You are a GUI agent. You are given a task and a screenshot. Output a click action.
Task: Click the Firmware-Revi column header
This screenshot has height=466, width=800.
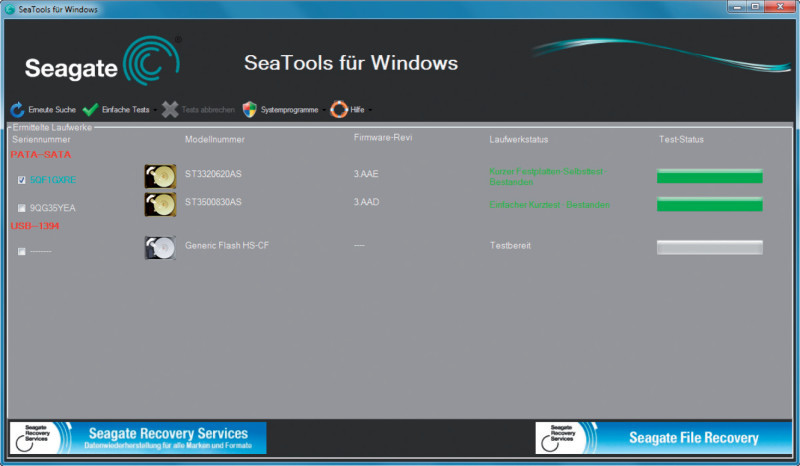[383, 137]
